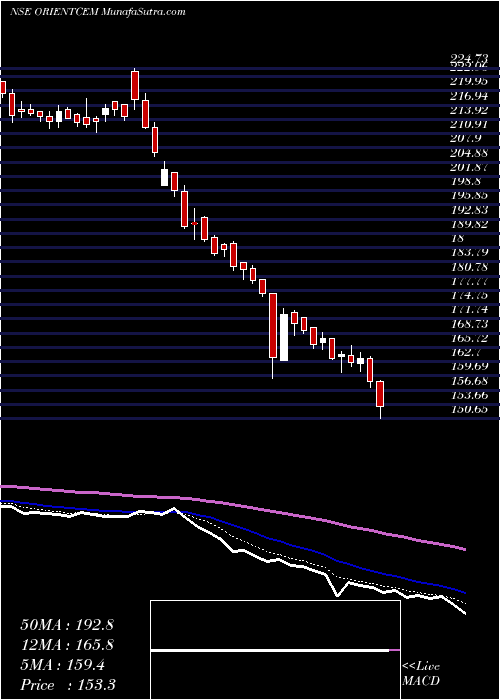Click the 189.82 price level label
Screen dimensions: 500x700
click(x=468, y=224)
